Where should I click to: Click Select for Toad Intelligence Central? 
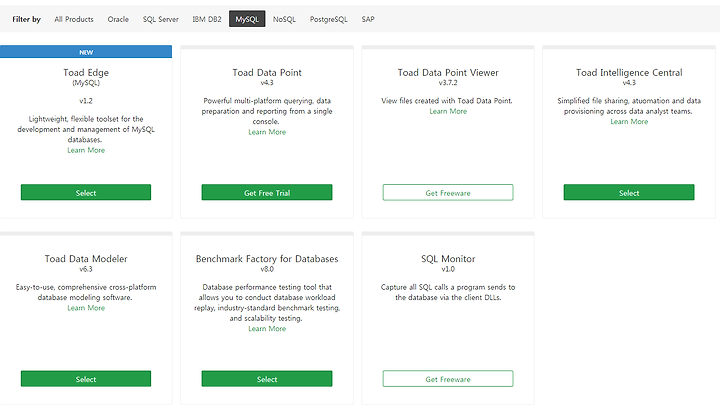coord(629,192)
